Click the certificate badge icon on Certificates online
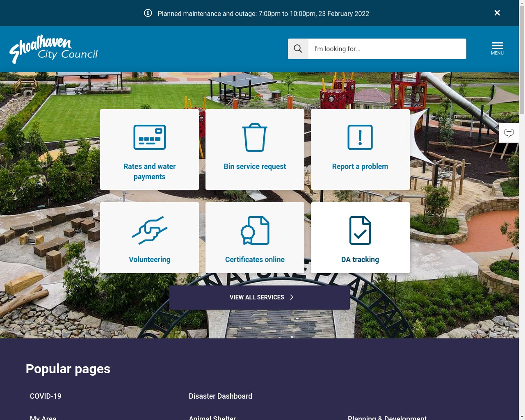The height and width of the screenshot is (420, 525). pyautogui.click(x=255, y=230)
